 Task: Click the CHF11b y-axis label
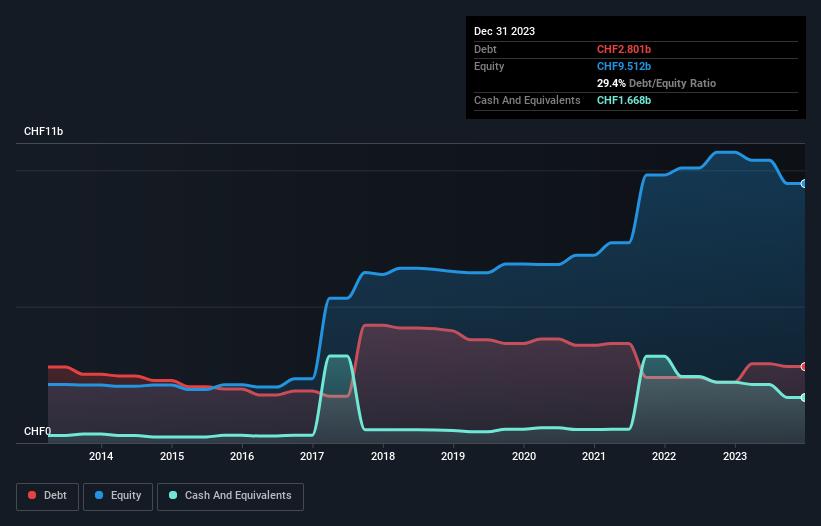click(x=43, y=131)
